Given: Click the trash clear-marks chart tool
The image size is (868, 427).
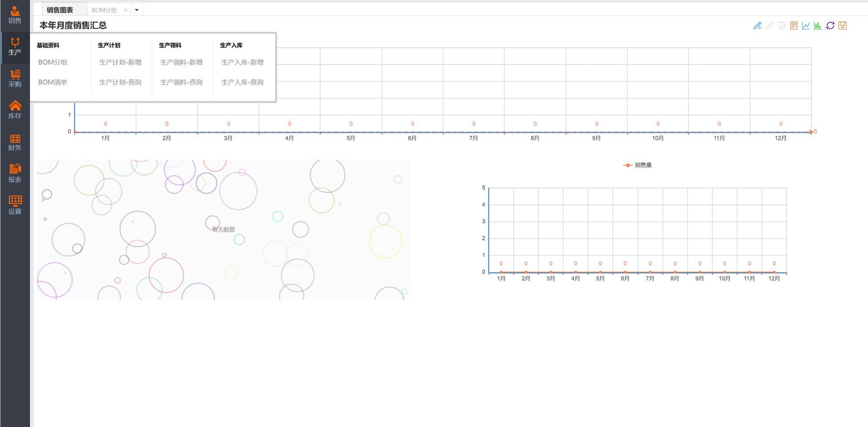Looking at the screenshot, I should [x=782, y=26].
